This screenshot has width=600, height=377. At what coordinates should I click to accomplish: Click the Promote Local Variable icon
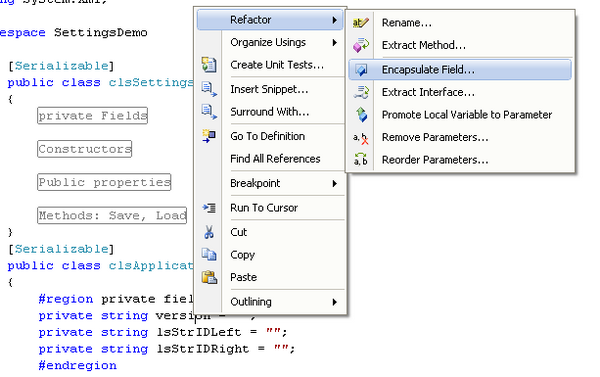361,115
